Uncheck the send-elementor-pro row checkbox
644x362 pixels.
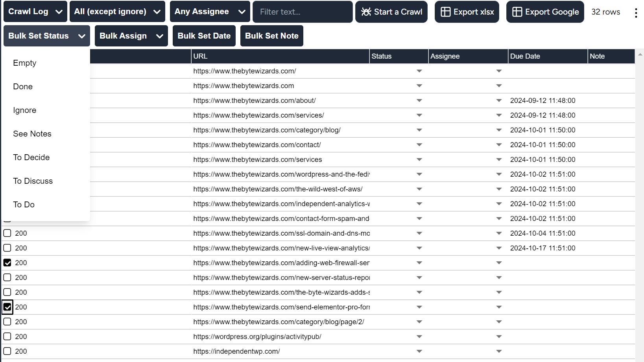click(7, 307)
